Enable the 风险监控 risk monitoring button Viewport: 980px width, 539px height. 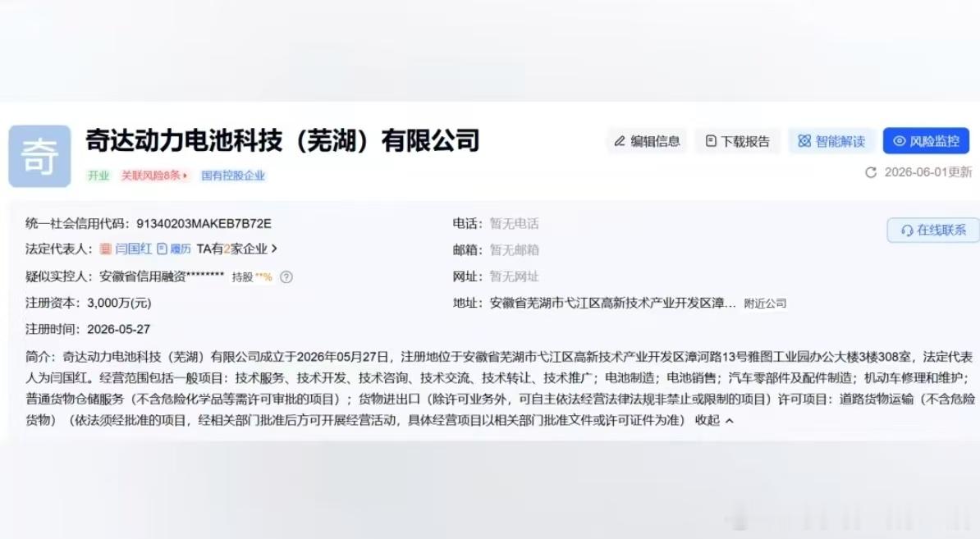927,141
